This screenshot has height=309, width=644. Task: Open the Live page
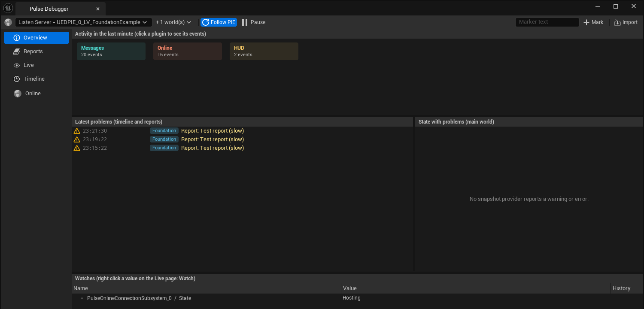point(36,65)
